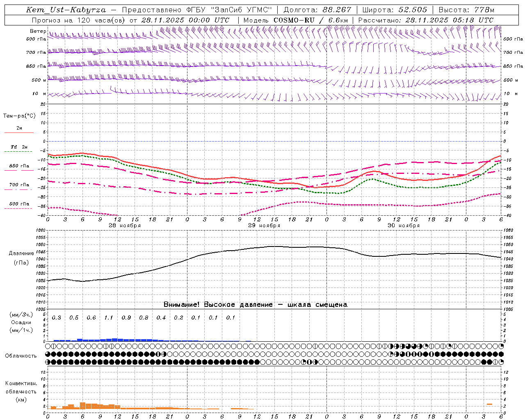The width and height of the screenshot is (525, 420).
Task: Click the station title Kem_Ust-Kabyrza
Action: pyautogui.click(x=66, y=10)
